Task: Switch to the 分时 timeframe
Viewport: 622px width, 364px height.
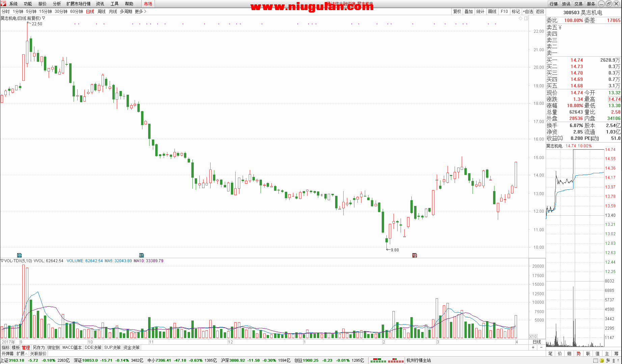Action: pos(6,11)
